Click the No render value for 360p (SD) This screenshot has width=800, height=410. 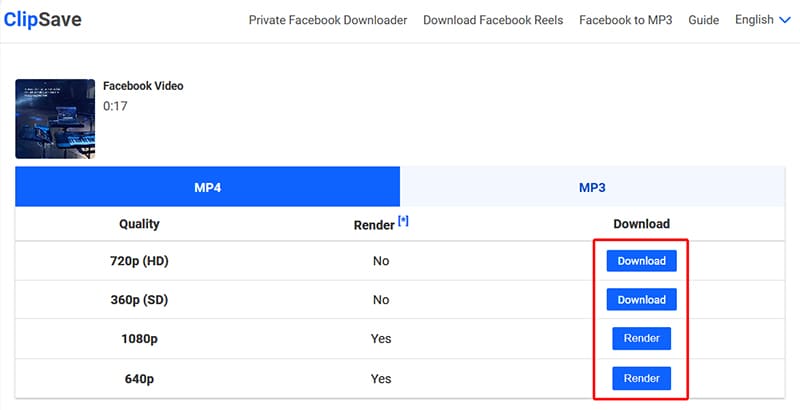(381, 300)
